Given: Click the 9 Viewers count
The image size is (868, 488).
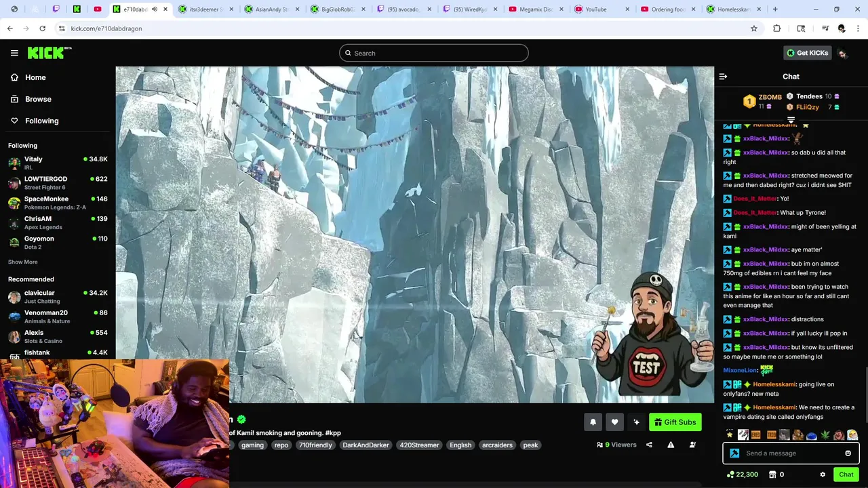Looking at the screenshot, I should [616, 445].
